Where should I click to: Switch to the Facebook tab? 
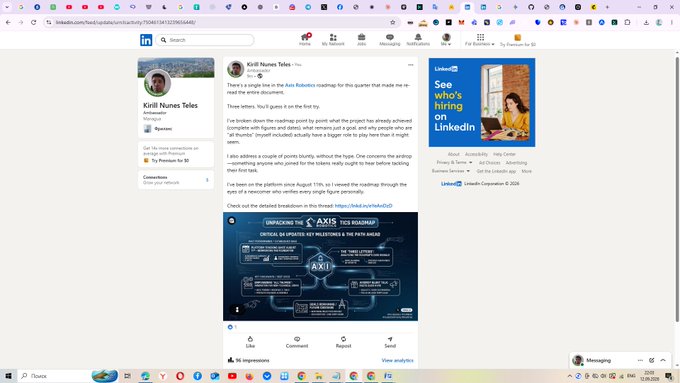pos(340,7)
